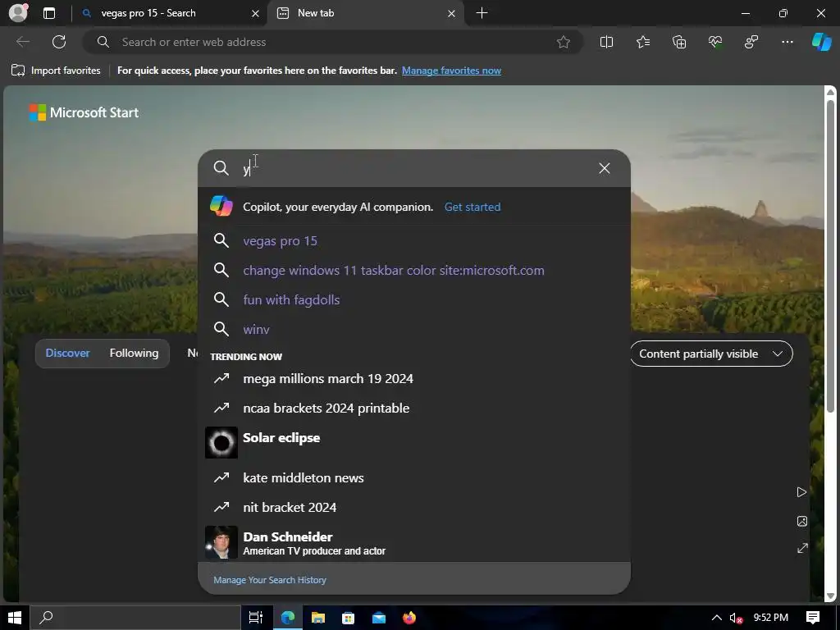
Task: Select Solar eclipse trending item
Action: 413,442
